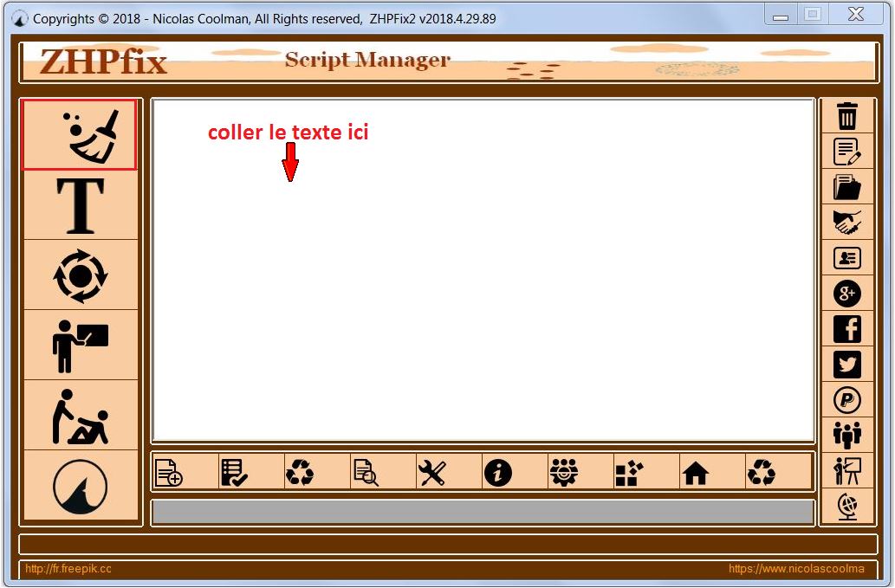Click the first recycle icon in bottom toolbar
Screen dimensions: 895x588
click(300, 472)
